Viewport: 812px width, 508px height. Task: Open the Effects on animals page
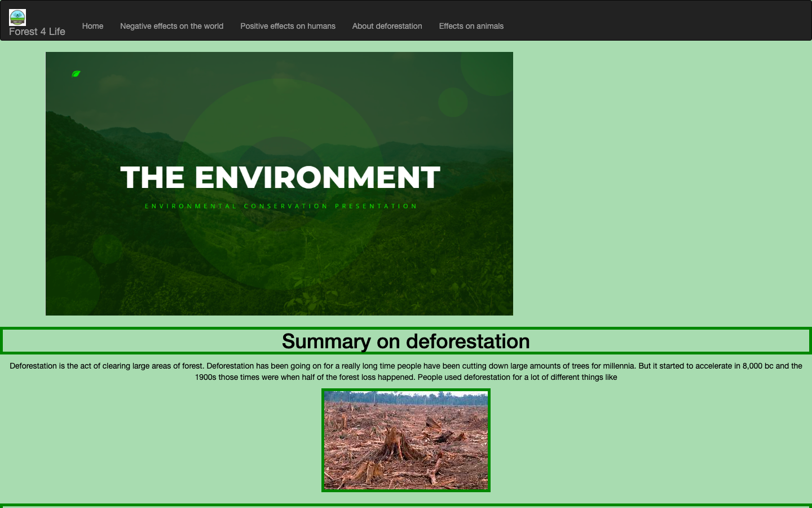471,26
